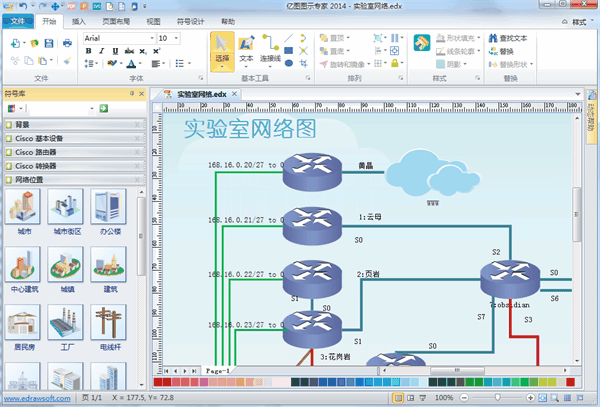Select the 黄晶 router shape on canvas
The width and height of the screenshot is (600, 407).
pyautogui.click(x=312, y=172)
